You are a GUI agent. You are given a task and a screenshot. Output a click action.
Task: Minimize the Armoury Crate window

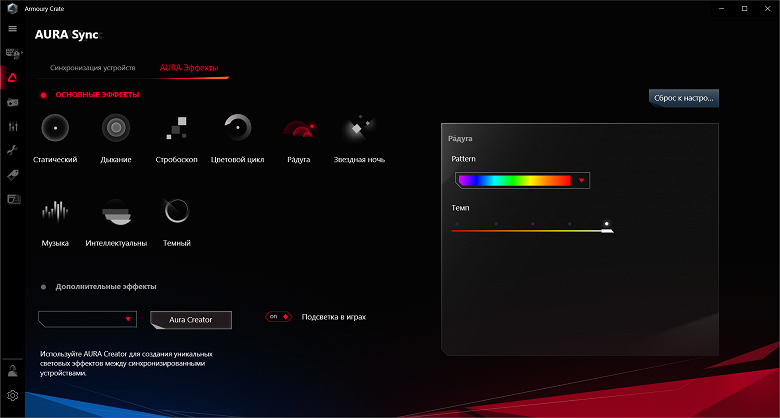[x=721, y=8]
